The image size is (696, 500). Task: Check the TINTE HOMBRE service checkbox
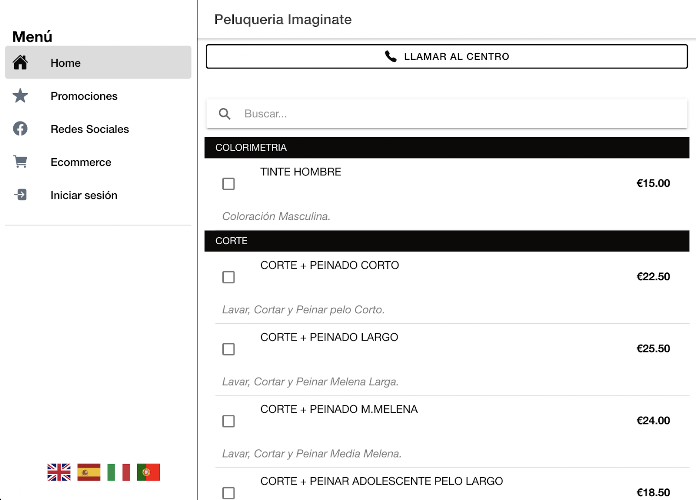point(229,184)
